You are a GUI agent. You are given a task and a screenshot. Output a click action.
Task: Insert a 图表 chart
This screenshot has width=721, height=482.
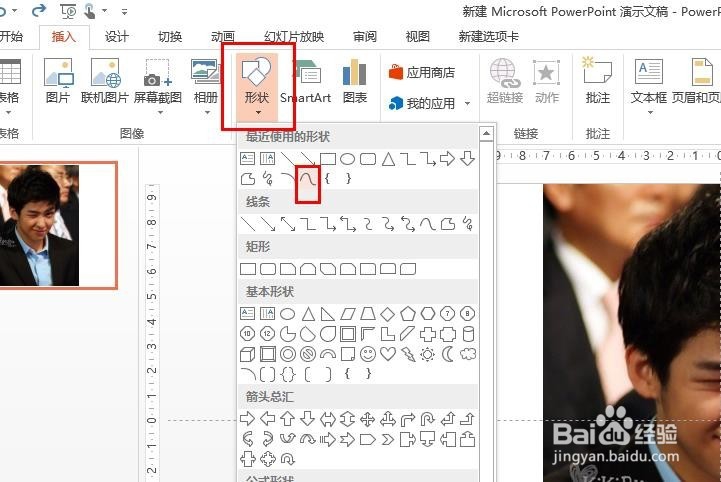[355, 81]
